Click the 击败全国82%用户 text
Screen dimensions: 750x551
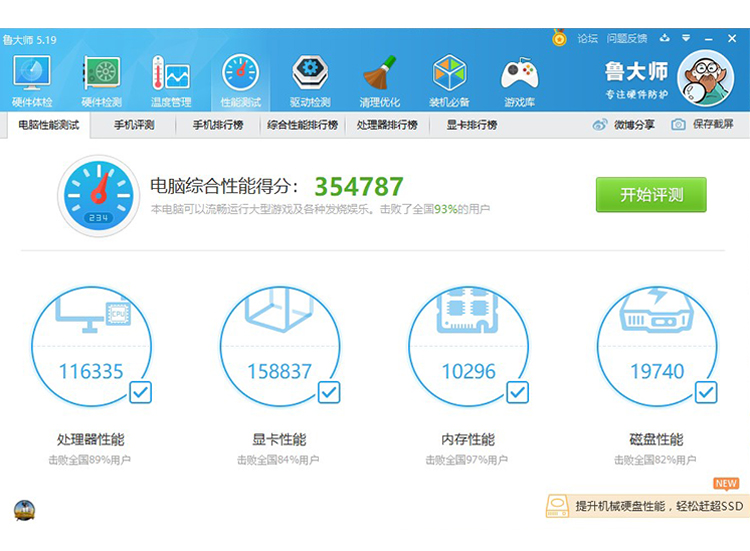click(x=655, y=460)
